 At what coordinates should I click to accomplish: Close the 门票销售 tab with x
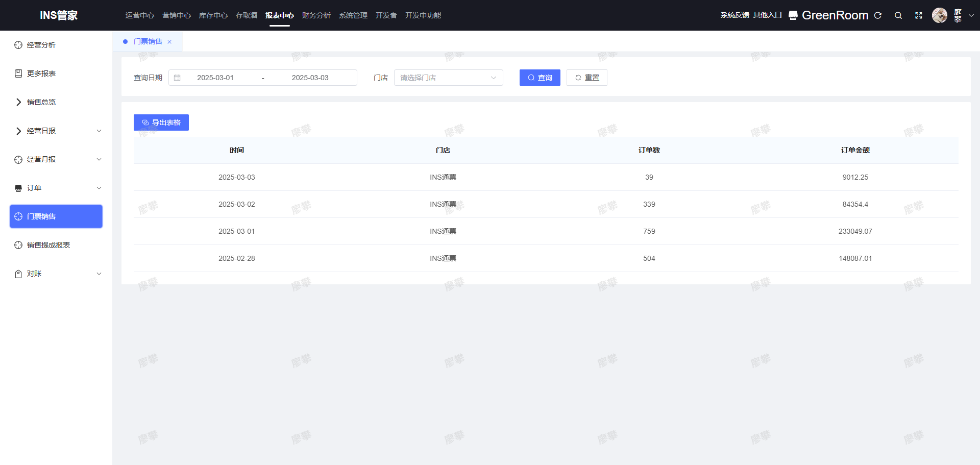[x=169, y=42]
